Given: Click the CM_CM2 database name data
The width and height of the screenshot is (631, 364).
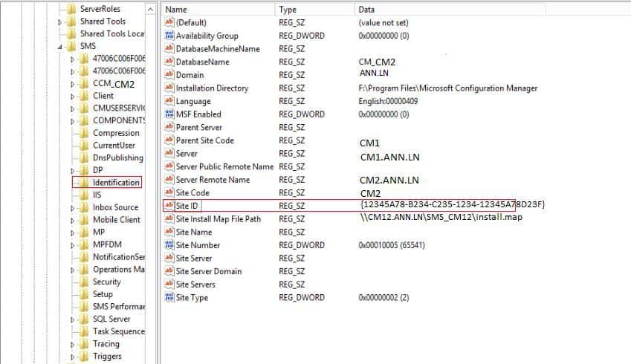Looking at the screenshot, I should tap(377, 62).
